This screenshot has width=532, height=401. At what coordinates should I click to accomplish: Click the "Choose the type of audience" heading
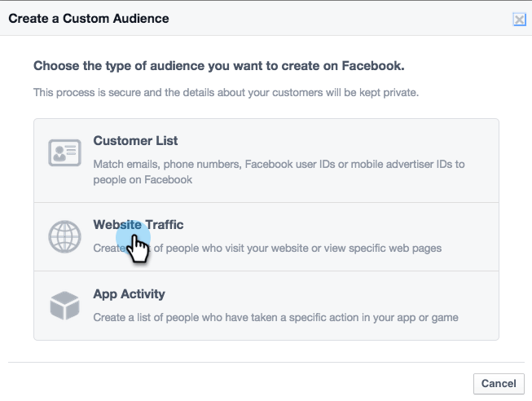tap(218, 65)
